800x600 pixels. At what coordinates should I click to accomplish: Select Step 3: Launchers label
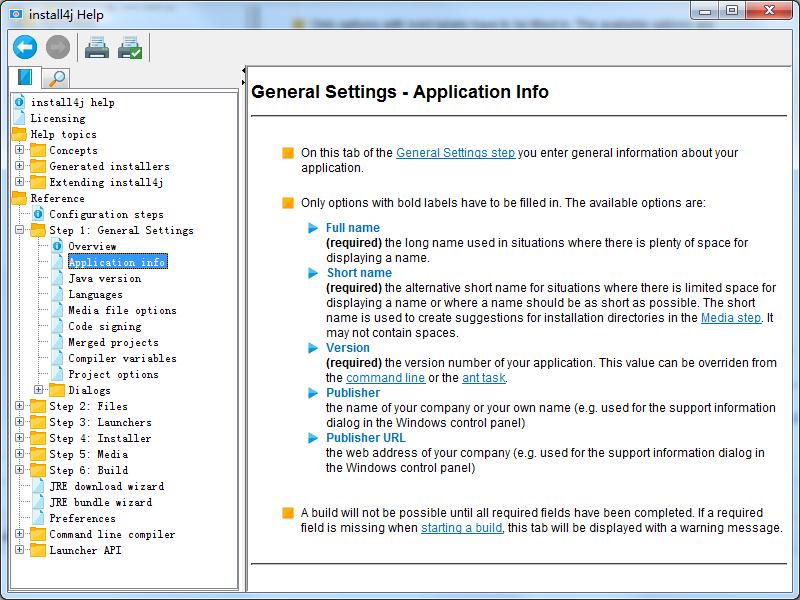100,422
